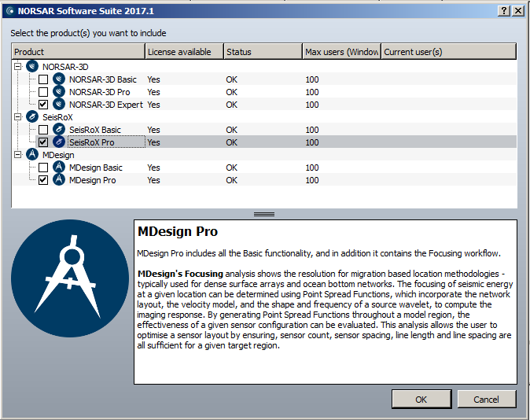Collapse the MDesign tree group

[x=18, y=154]
